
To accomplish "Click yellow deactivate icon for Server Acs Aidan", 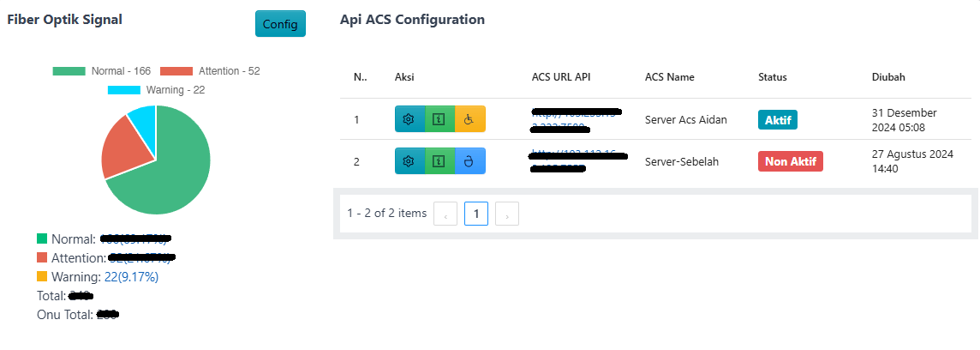I will [x=469, y=119].
